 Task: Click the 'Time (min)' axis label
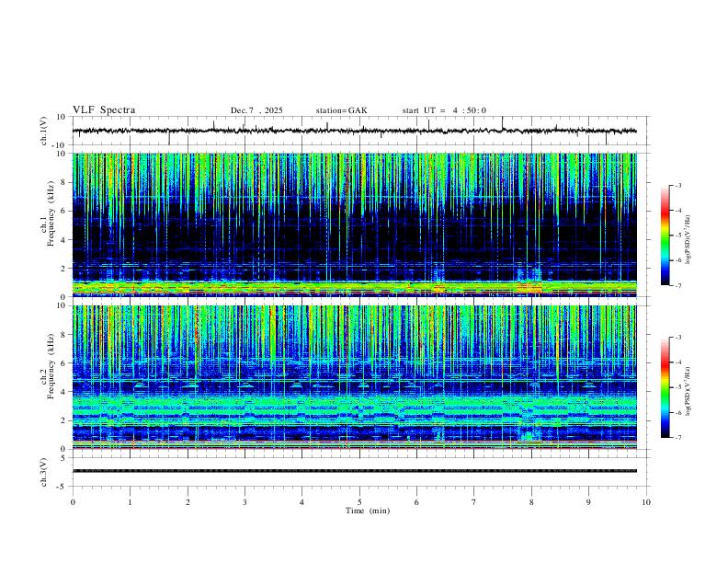368,511
